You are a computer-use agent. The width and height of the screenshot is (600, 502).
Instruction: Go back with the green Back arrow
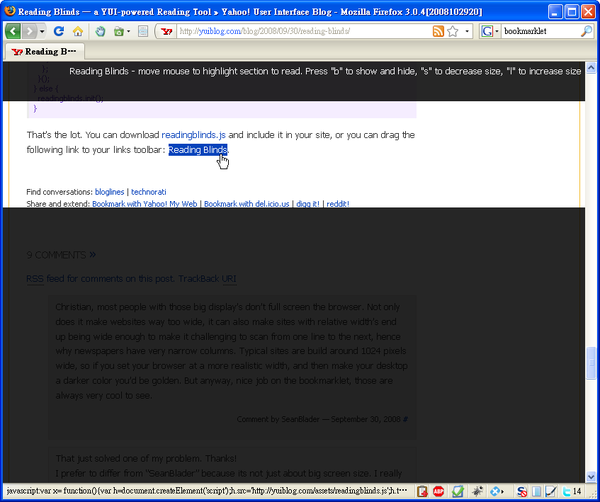(x=13, y=31)
